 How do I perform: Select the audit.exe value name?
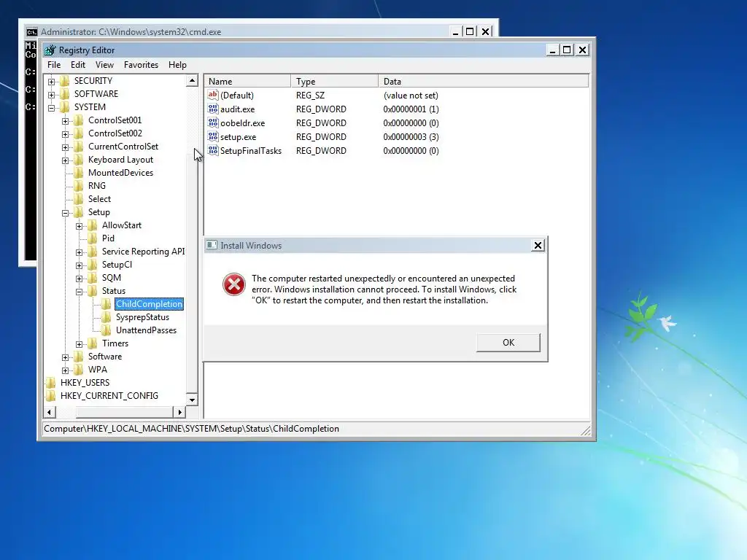[x=237, y=109]
